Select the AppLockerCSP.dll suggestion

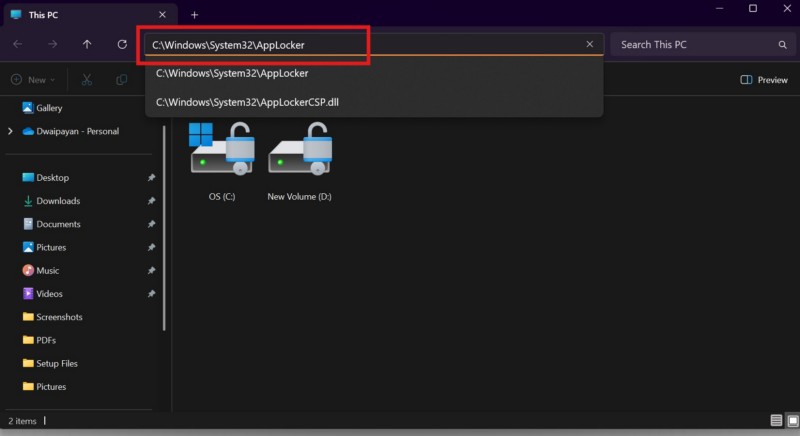pos(374,102)
